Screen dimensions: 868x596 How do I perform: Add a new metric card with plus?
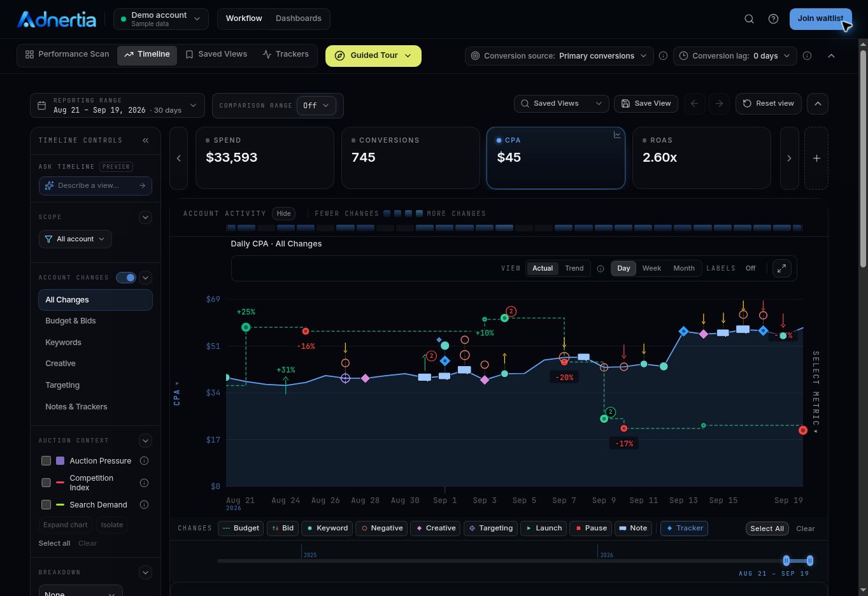point(816,158)
